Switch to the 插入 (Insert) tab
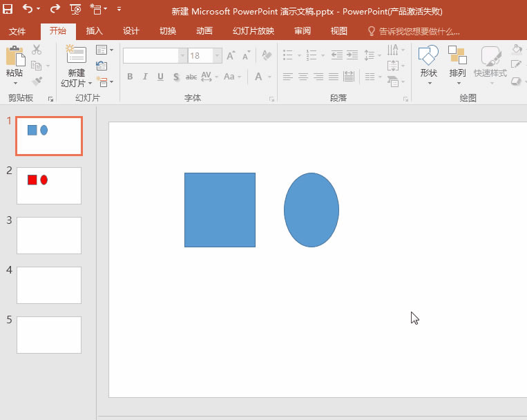 click(95, 31)
